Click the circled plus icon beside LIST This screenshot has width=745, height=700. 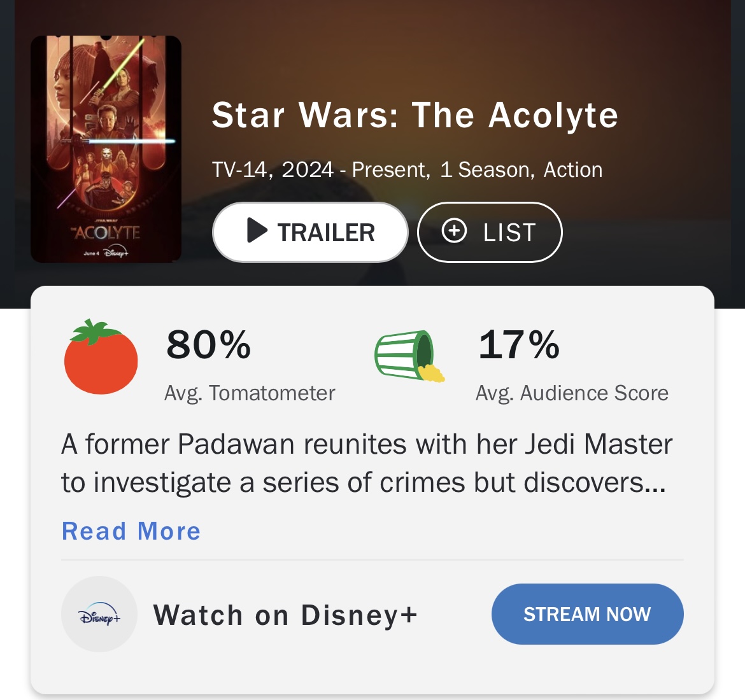pos(454,231)
